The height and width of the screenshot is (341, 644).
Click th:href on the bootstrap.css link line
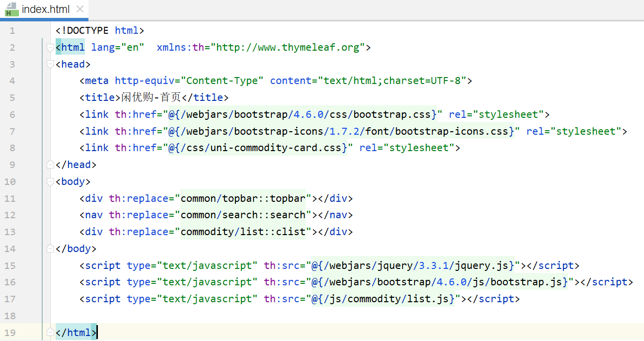pyautogui.click(x=136, y=114)
